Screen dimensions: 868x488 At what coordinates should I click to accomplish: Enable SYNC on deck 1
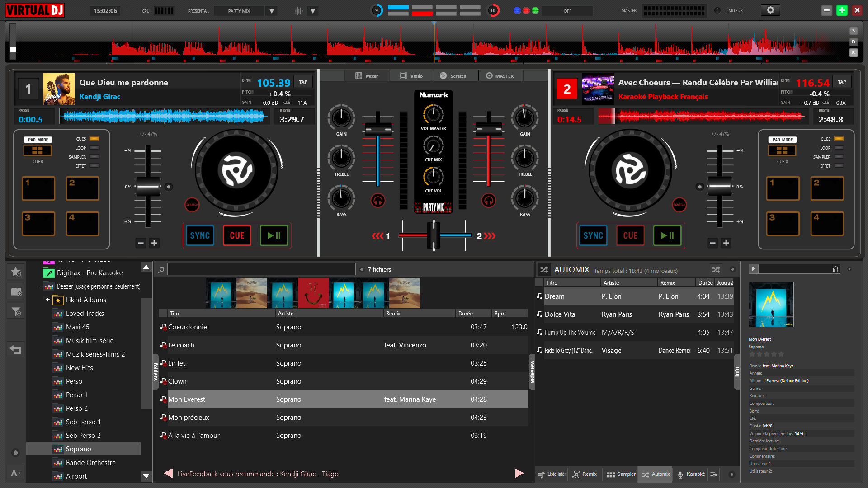click(200, 235)
